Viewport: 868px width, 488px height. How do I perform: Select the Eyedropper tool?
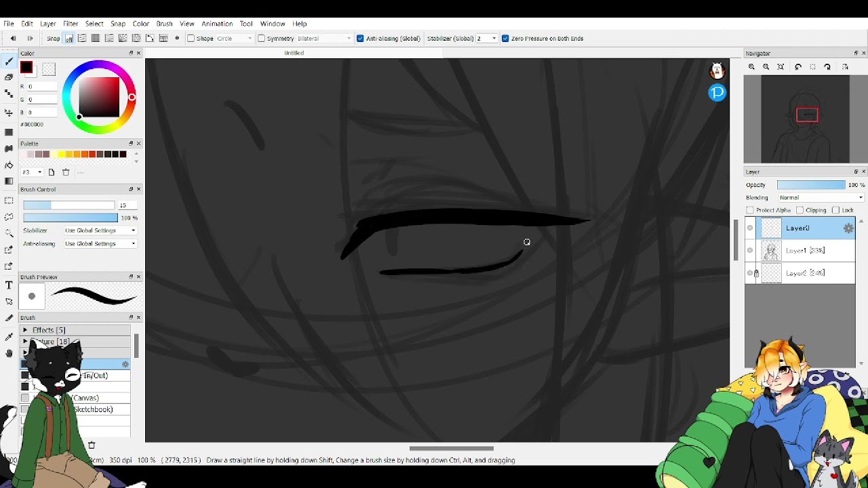9,336
